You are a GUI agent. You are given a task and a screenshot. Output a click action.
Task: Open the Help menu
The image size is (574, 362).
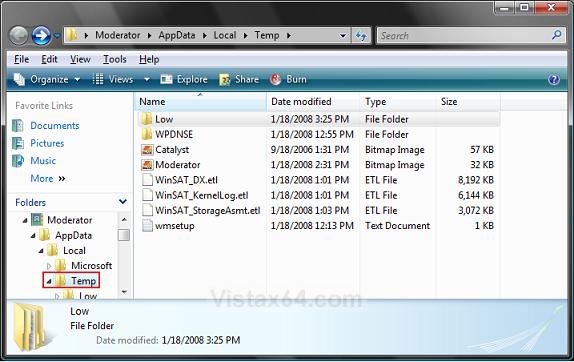coord(149,59)
